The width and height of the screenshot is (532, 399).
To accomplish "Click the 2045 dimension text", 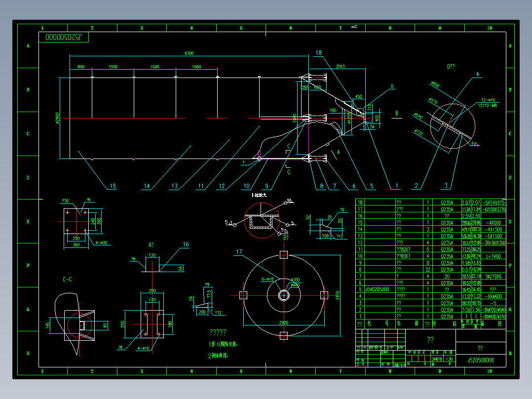I will click(341, 66).
